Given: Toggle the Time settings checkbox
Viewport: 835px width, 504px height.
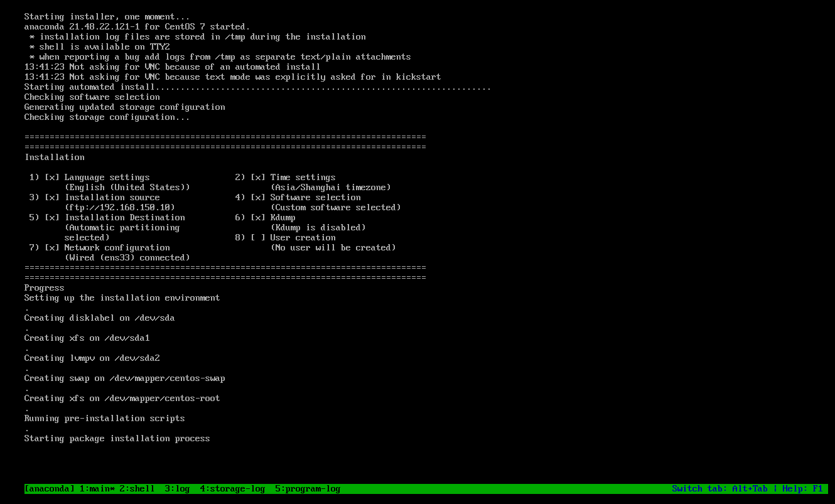Looking at the screenshot, I should coord(258,178).
